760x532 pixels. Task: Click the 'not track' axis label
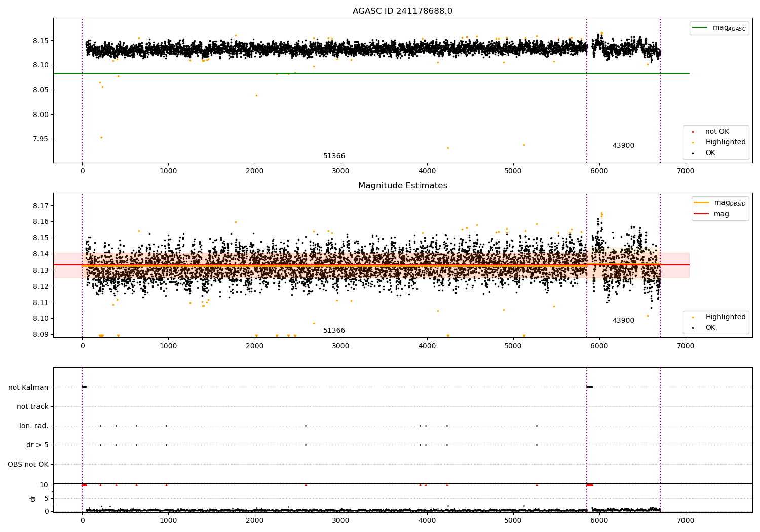coord(32,407)
